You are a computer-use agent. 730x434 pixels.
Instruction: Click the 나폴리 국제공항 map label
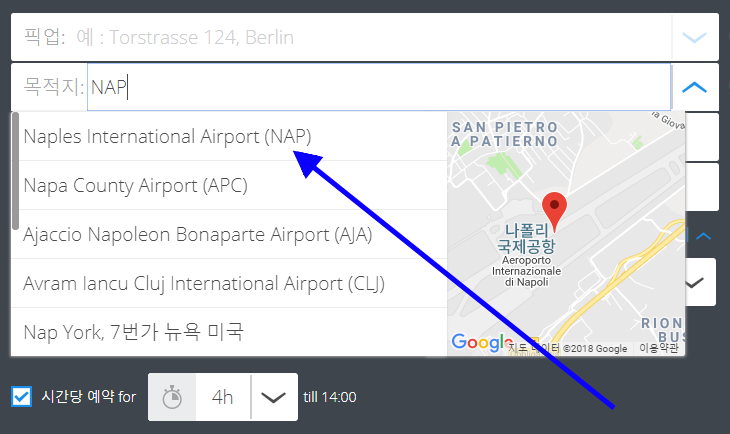click(x=527, y=238)
